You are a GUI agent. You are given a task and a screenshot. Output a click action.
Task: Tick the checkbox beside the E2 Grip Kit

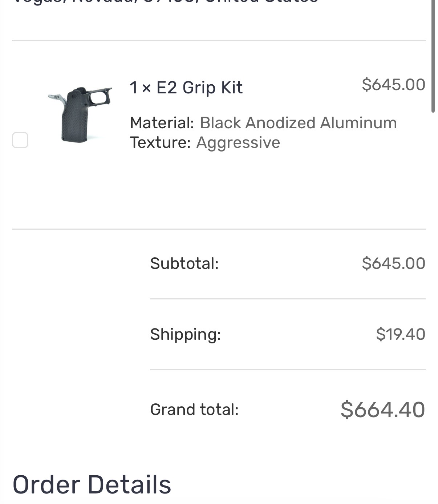click(x=20, y=140)
